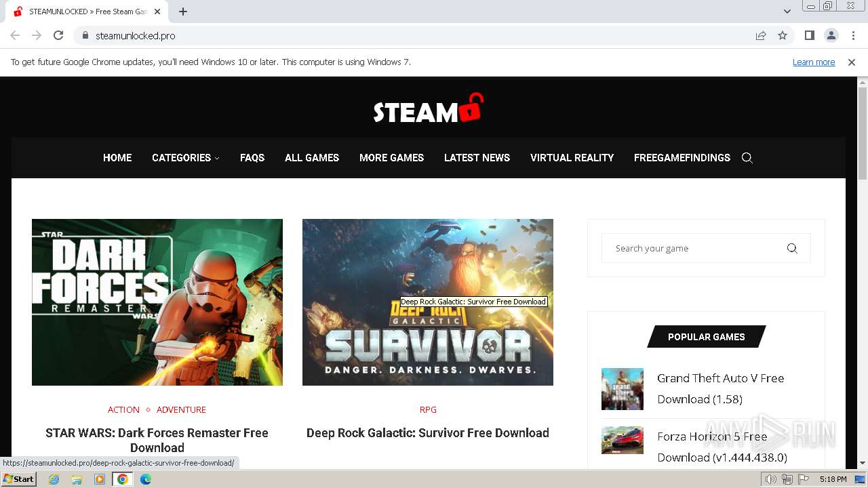Switch to Chrome taskbar icon
Viewport: 868px width, 488px height.
[123, 479]
